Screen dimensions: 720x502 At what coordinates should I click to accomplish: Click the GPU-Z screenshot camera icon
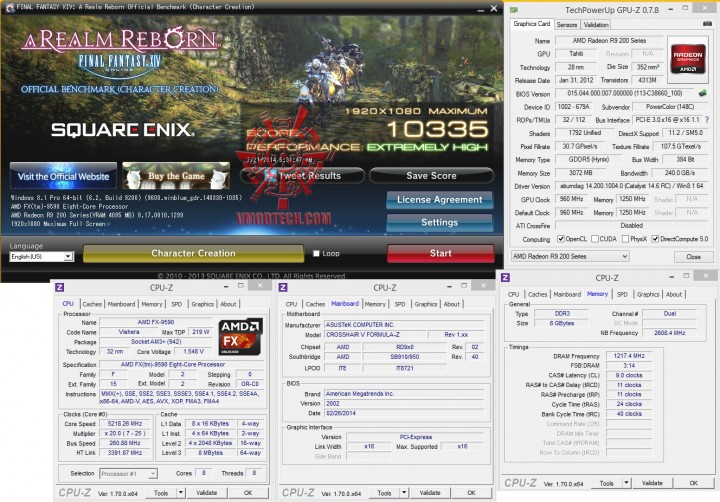pyautogui.click(x=708, y=24)
